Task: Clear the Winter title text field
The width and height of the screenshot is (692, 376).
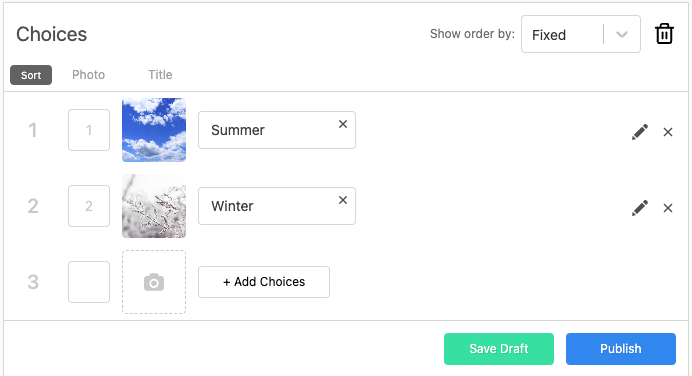Action: point(343,200)
